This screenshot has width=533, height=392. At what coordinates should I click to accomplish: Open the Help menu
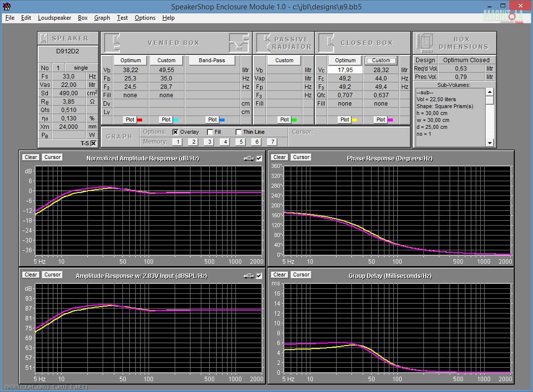(x=168, y=18)
